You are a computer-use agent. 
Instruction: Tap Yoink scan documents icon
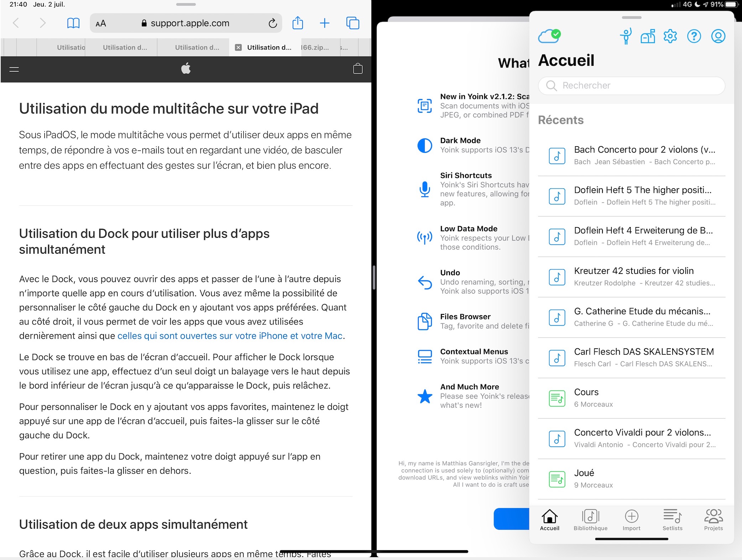(x=424, y=106)
